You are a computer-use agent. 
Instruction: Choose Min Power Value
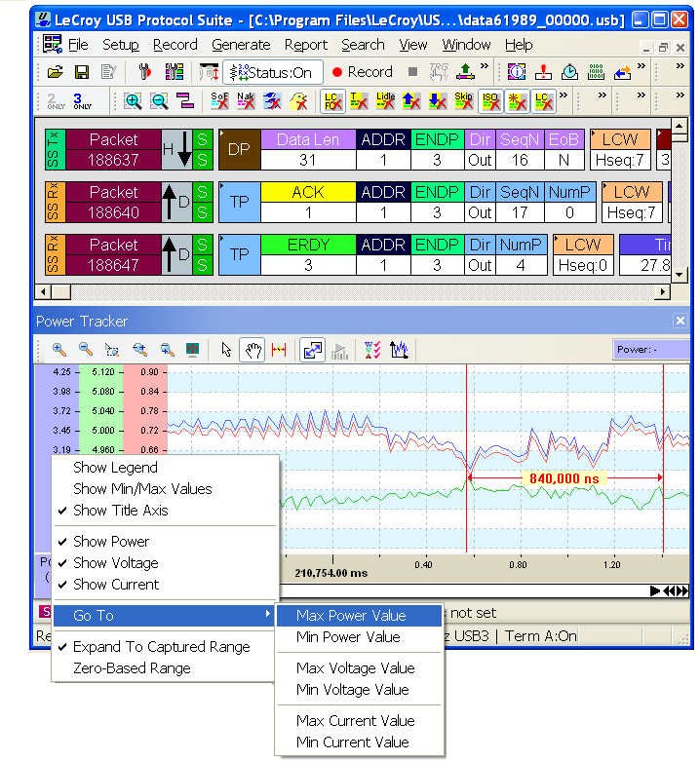click(x=359, y=636)
